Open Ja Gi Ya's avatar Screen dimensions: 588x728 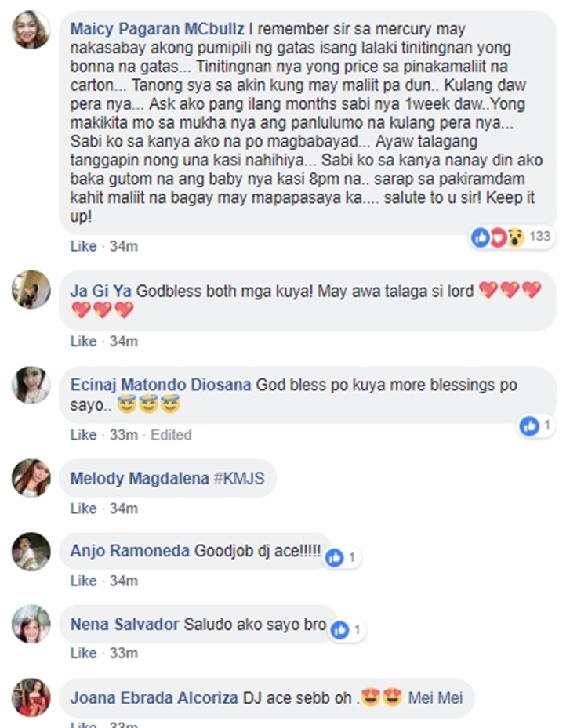(x=31, y=289)
